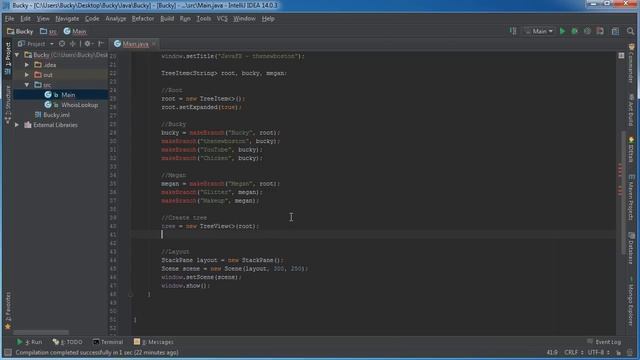Run with coverage icon in toolbar
Image resolution: width=640 pixels, height=360 pixels.
tap(587, 31)
